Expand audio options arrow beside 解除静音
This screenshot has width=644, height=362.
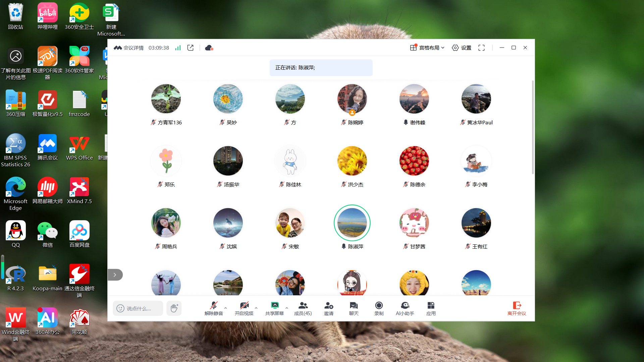tap(225, 307)
